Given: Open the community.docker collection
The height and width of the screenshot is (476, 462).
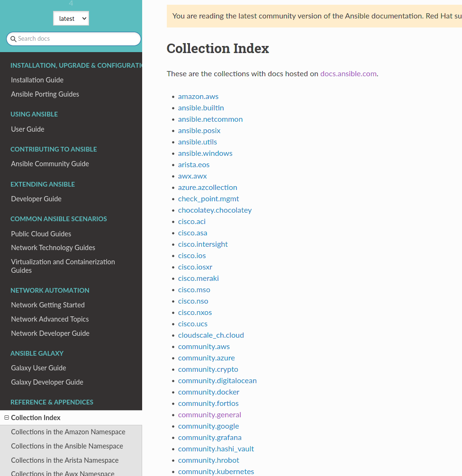Looking at the screenshot, I should 208,392.
